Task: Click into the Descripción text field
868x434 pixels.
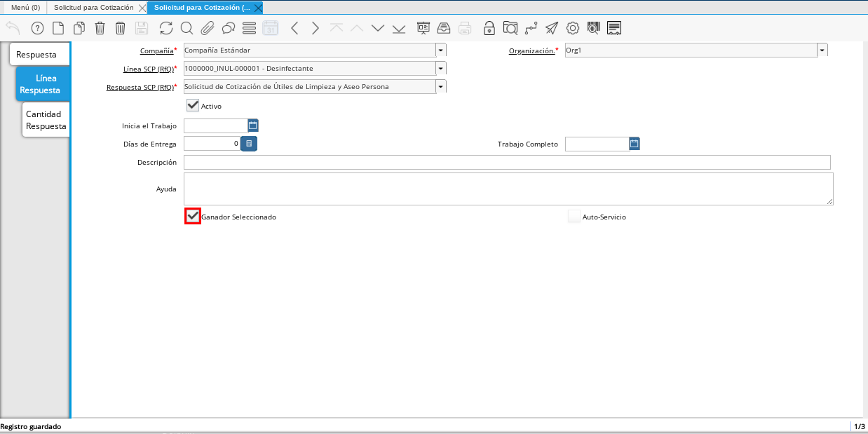Action: (x=506, y=163)
